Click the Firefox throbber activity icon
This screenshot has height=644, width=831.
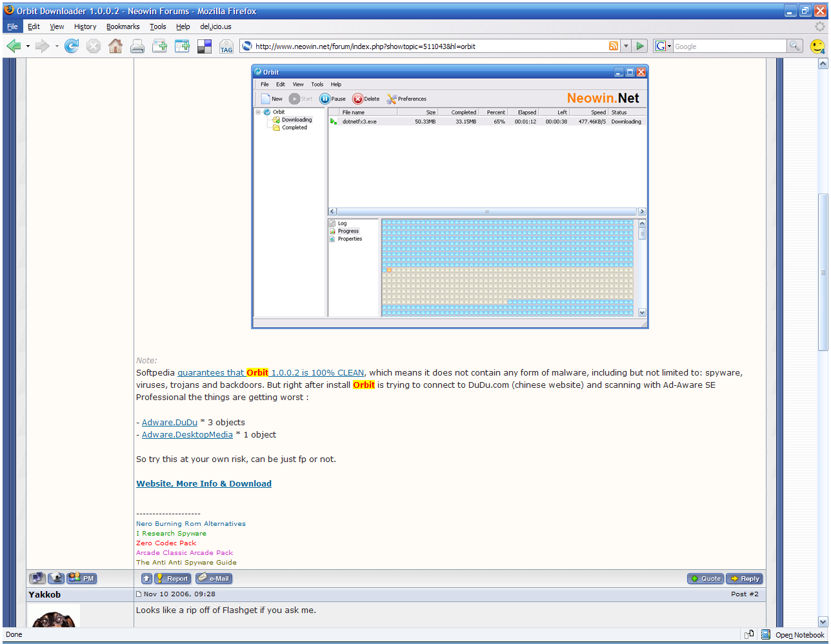click(819, 26)
